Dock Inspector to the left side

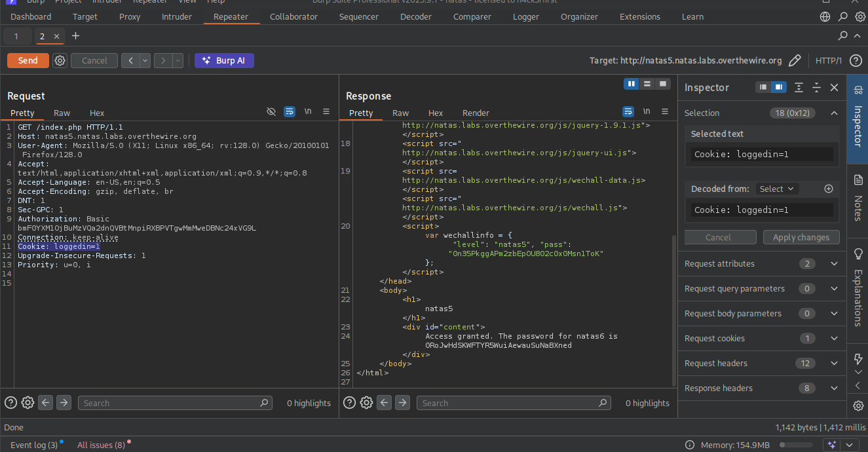pyautogui.click(x=763, y=87)
